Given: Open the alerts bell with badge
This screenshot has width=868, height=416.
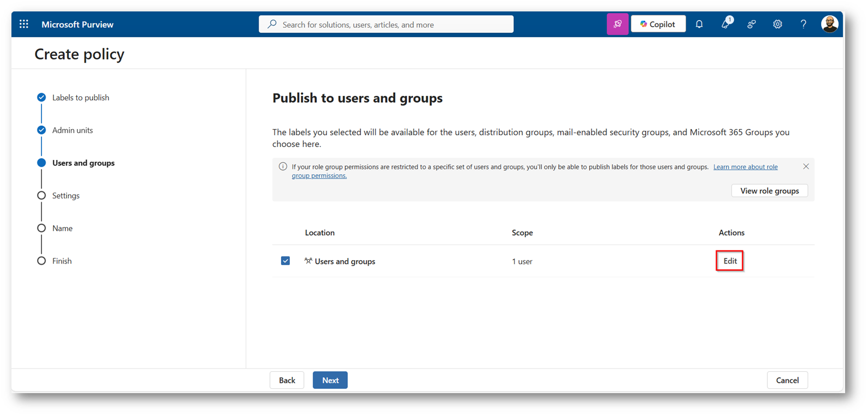Looking at the screenshot, I should [x=725, y=24].
